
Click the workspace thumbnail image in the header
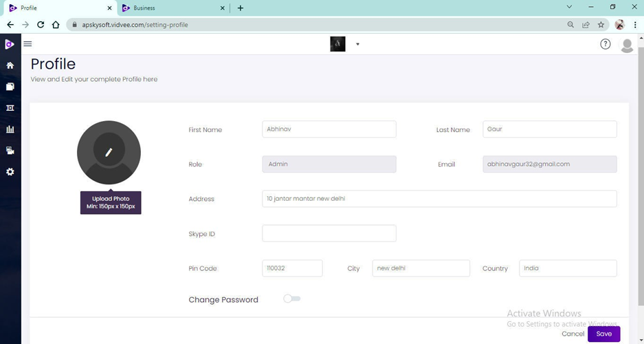(337, 44)
